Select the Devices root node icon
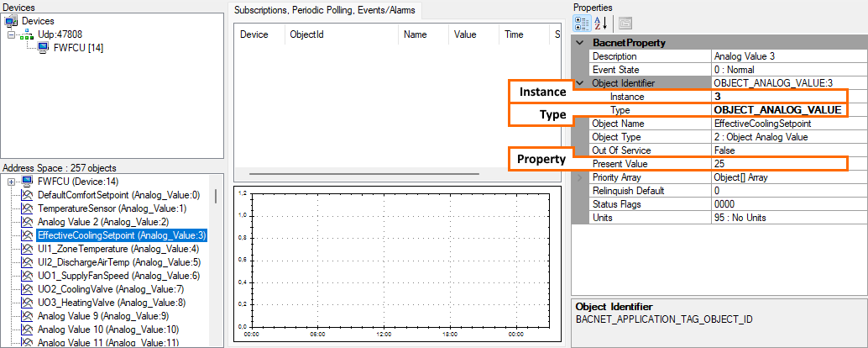This screenshot has width=868, height=348. [x=11, y=20]
